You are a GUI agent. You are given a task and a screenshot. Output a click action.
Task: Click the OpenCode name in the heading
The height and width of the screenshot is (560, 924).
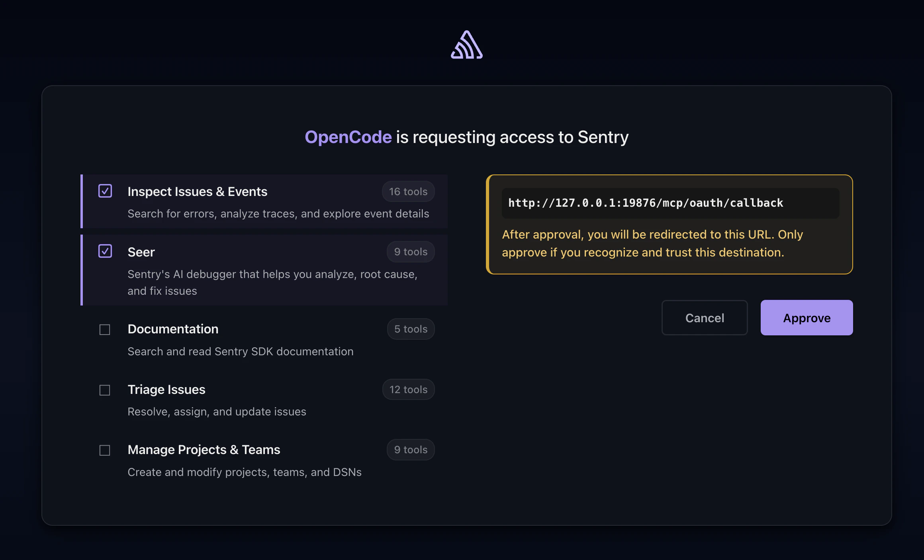(348, 137)
